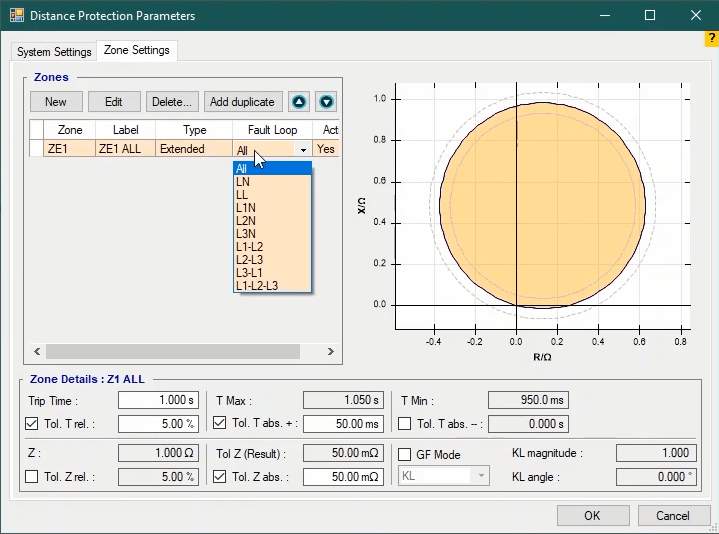
Task: Click the move zone up arrow icon
Action: [x=299, y=102]
